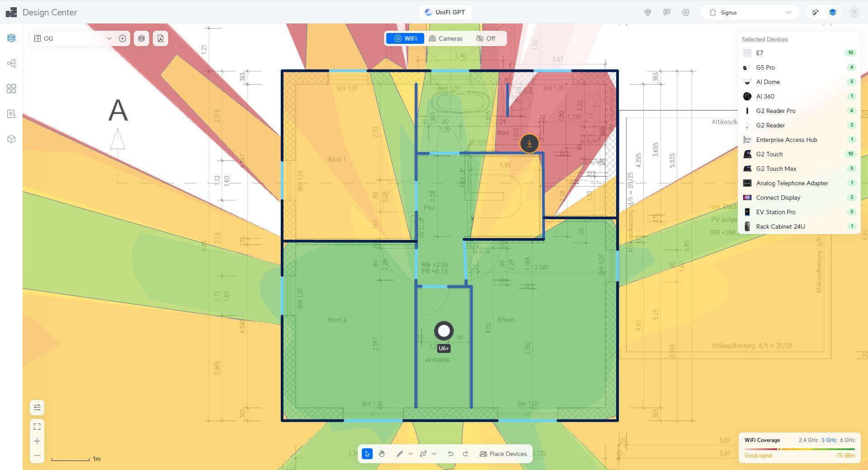Select the cable path tool
868x470 pixels.
[x=423, y=454]
